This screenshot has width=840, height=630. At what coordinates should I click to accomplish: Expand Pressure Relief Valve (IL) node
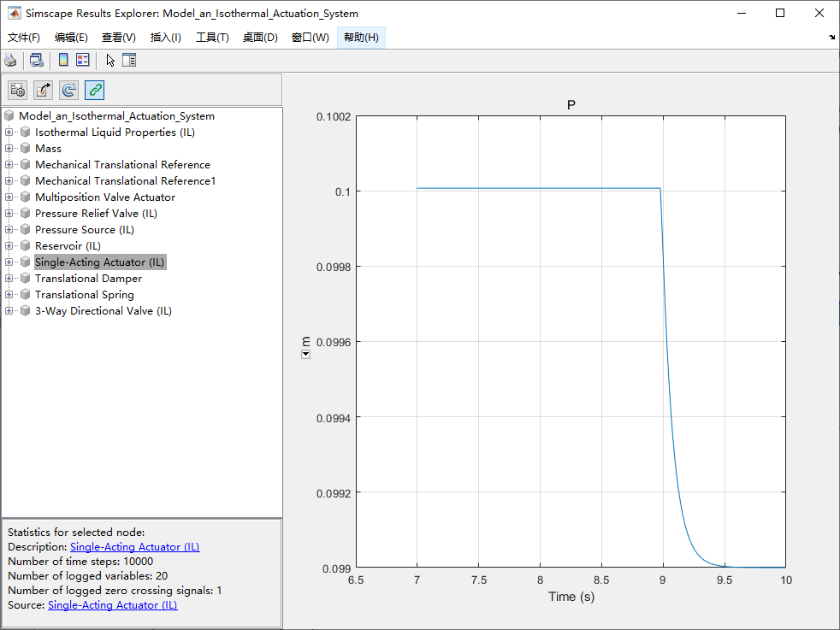pos(9,214)
